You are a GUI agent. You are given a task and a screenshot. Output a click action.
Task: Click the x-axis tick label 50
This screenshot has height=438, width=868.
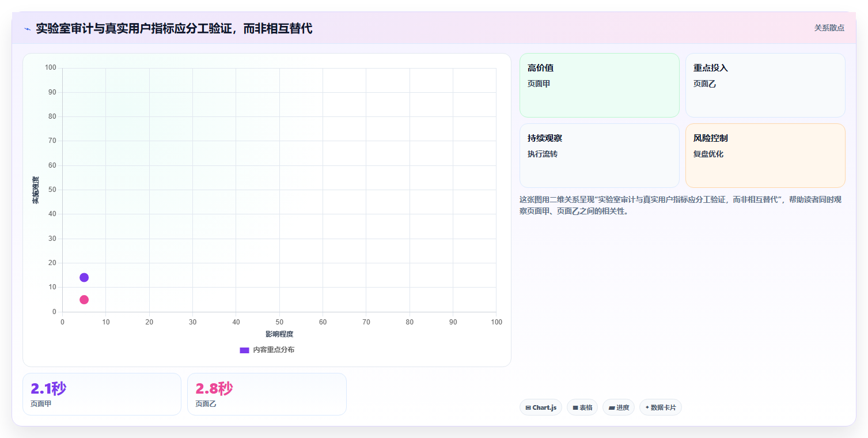[x=279, y=322]
